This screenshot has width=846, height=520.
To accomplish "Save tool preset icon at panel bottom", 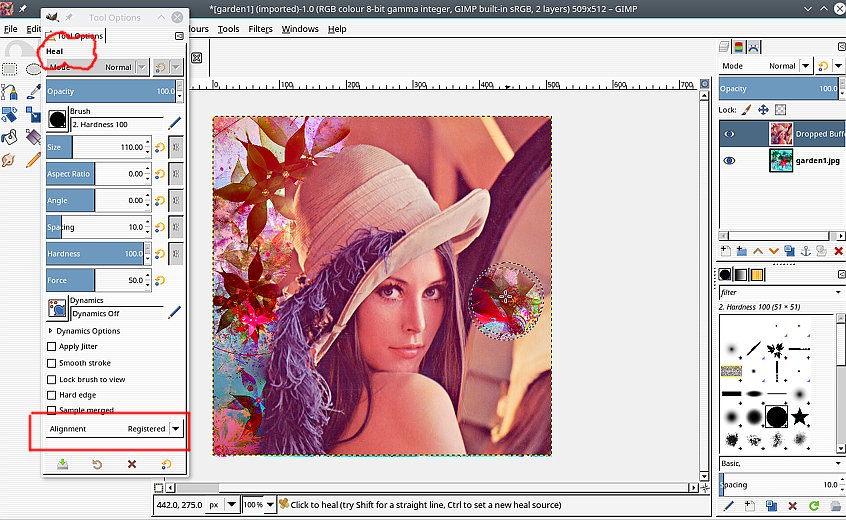I will point(63,464).
